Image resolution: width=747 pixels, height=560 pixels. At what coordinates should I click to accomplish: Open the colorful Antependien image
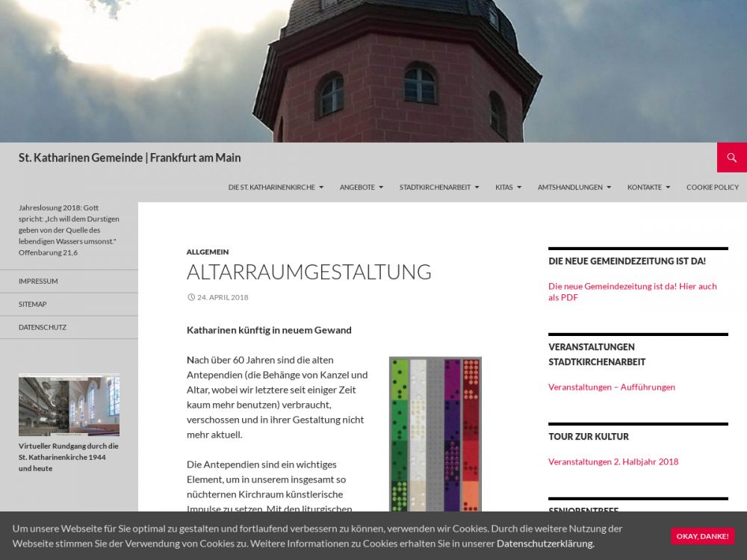pyautogui.click(x=435, y=433)
